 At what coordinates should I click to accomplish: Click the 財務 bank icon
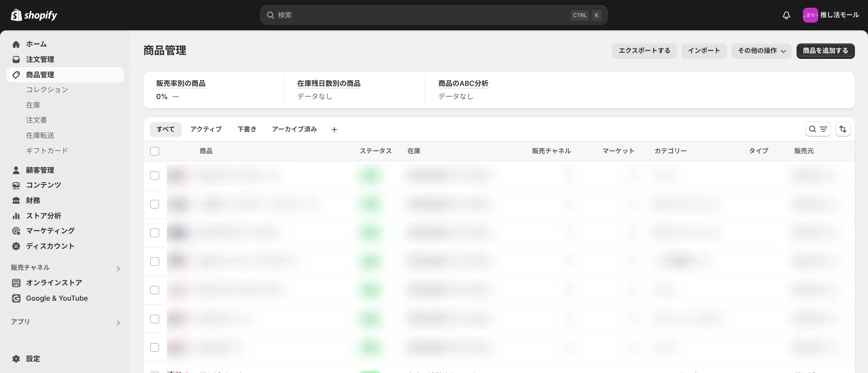(16, 200)
